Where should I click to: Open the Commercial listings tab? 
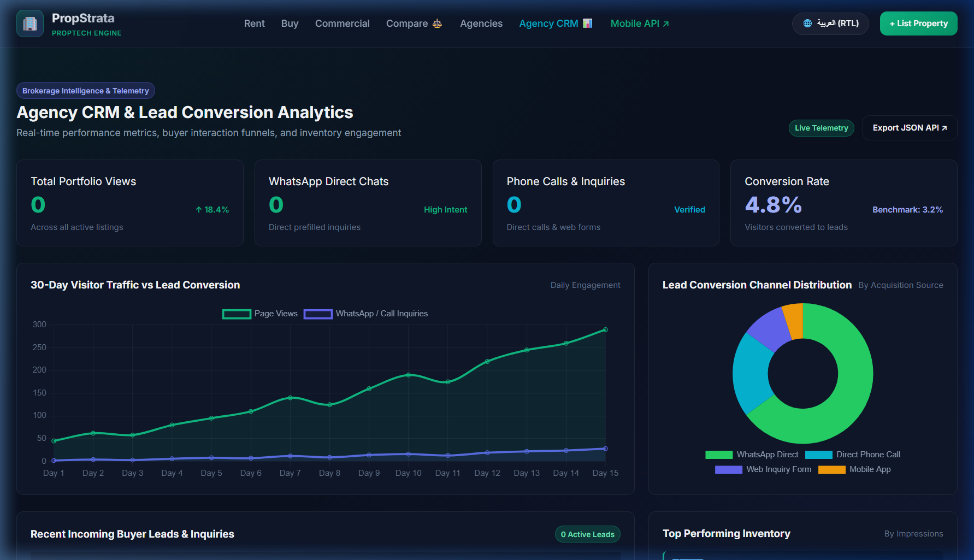343,23
